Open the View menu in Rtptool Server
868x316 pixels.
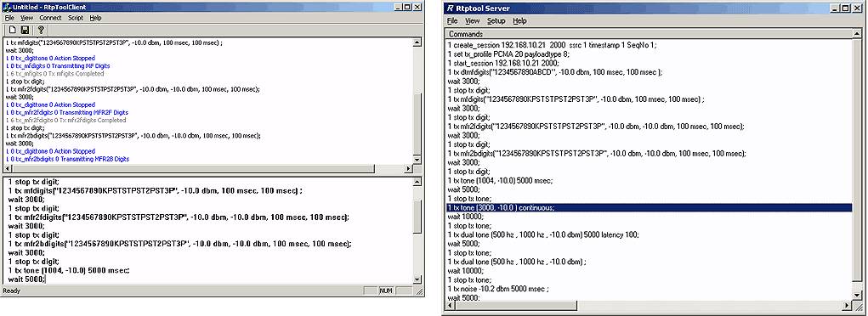[472, 21]
